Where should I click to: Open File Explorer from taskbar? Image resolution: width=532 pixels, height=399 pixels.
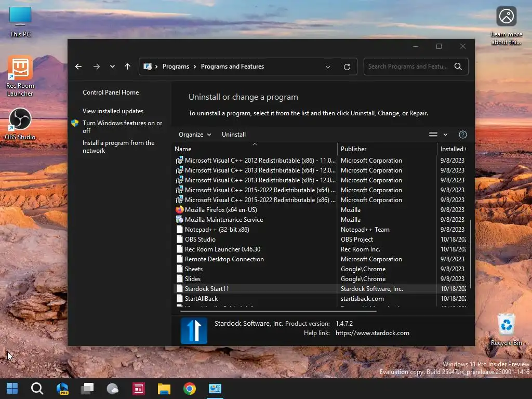pyautogui.click(x=164, y=389)
